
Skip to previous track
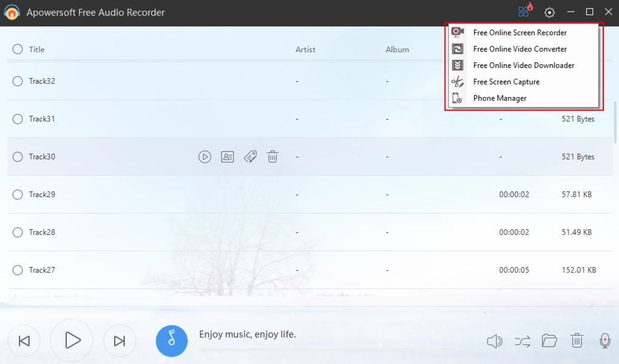tap(24, 341)
